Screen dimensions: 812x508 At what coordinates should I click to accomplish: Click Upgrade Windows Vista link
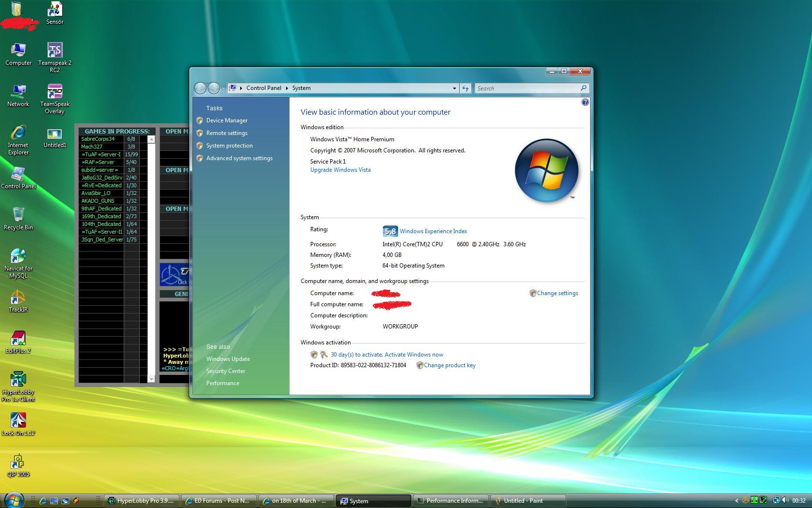340,170
